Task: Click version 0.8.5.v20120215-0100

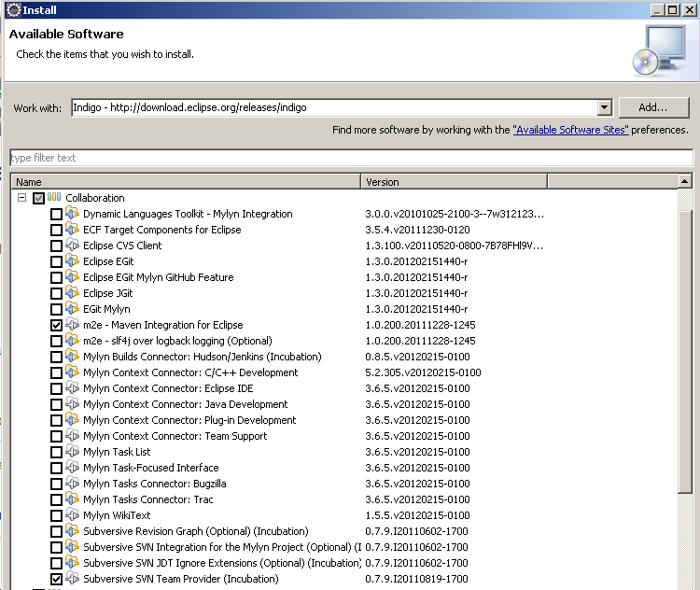Action: coord(417,357)
